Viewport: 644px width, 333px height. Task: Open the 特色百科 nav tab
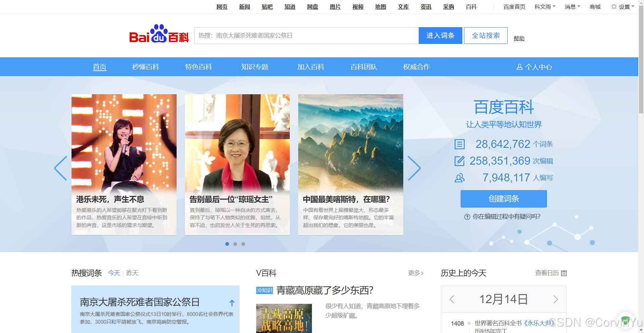coord(198,67)
